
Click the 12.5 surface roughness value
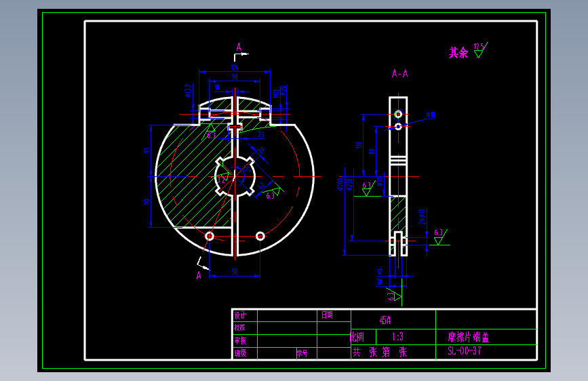[479, 47]
